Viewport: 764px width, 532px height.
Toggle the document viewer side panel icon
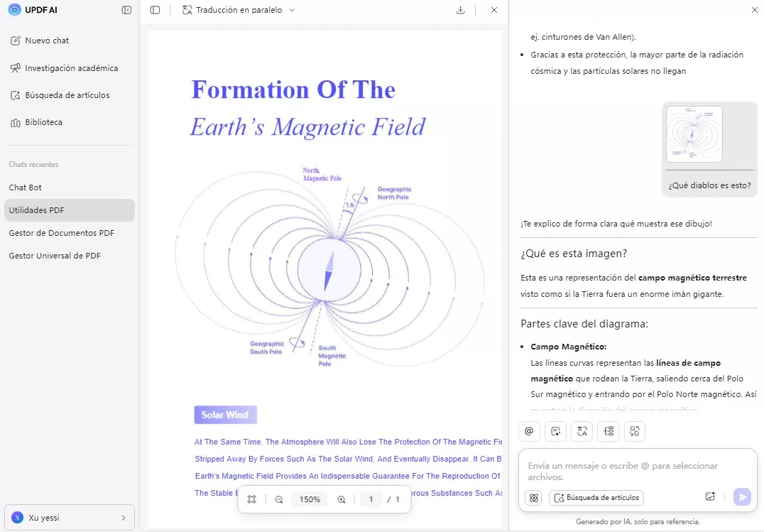point(155,10)
